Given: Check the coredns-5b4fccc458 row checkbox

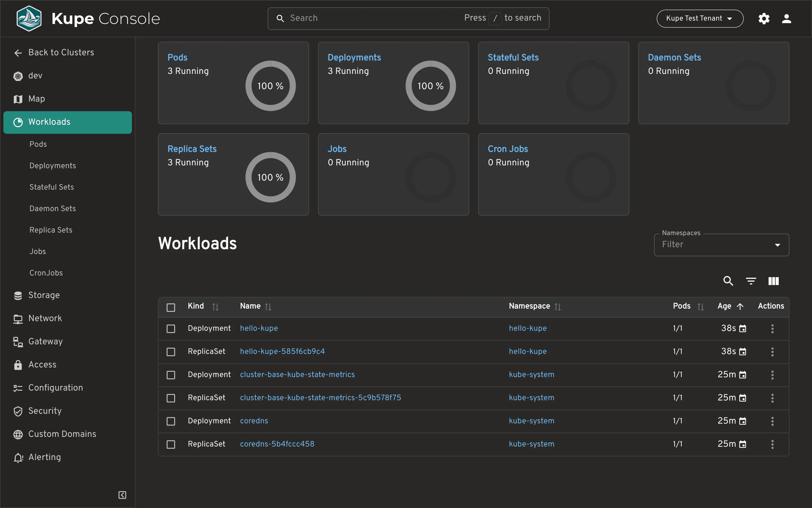Looking at the screenshot, I should [171, 444].
